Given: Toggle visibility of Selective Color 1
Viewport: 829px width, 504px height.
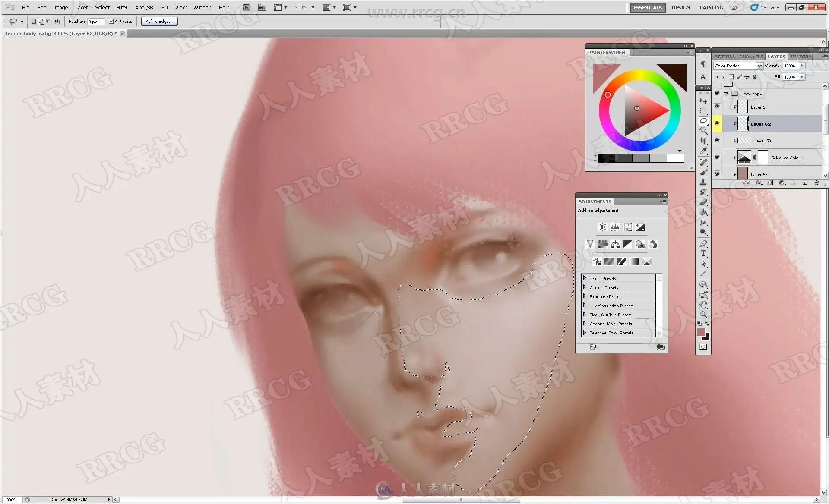Looking at the screenshot, I should (x=717, y=157).
